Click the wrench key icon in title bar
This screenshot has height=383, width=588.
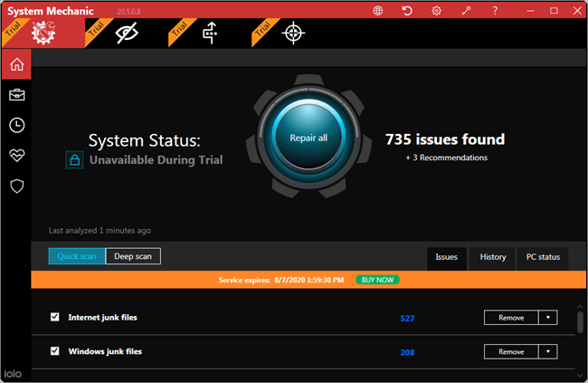click(466, 11)
